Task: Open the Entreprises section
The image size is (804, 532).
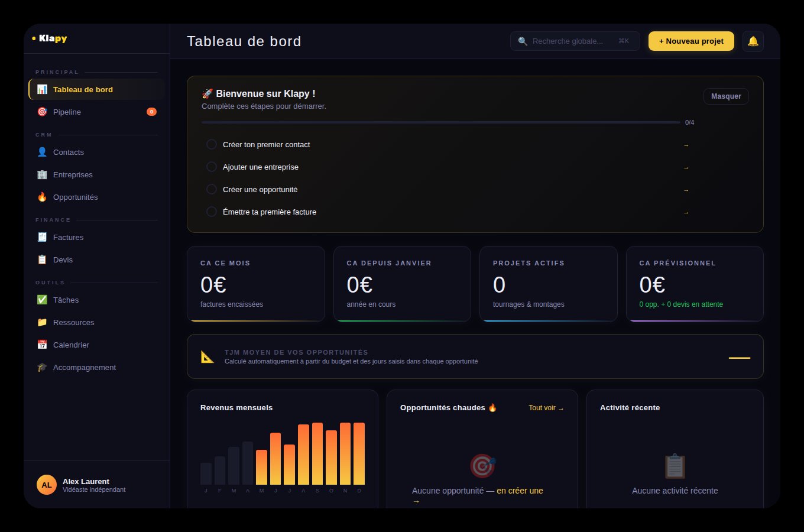Action: pos(73,174)
